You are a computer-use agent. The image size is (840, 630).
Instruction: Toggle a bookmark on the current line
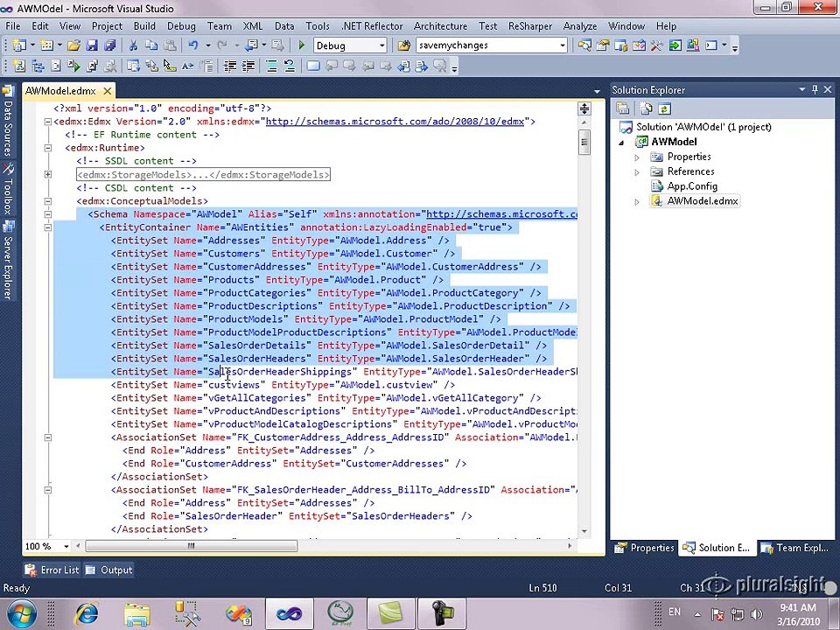pyautogui.click(x=313, y=66)
